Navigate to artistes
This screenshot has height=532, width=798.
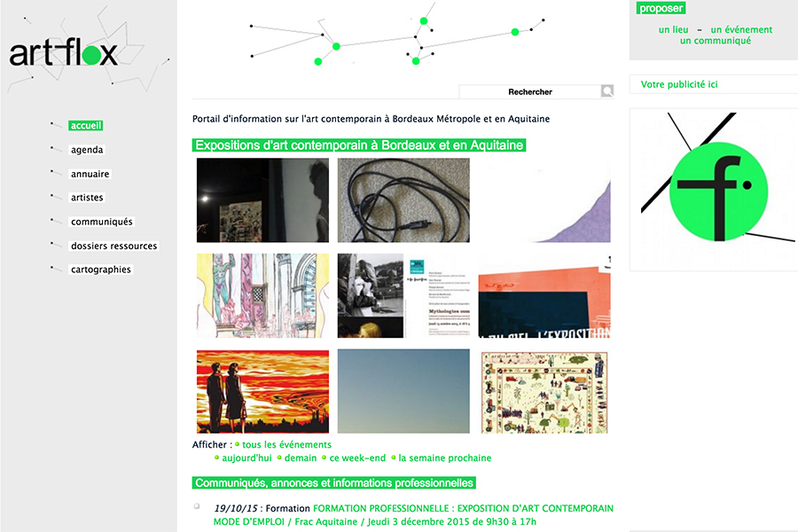[87, 198]
